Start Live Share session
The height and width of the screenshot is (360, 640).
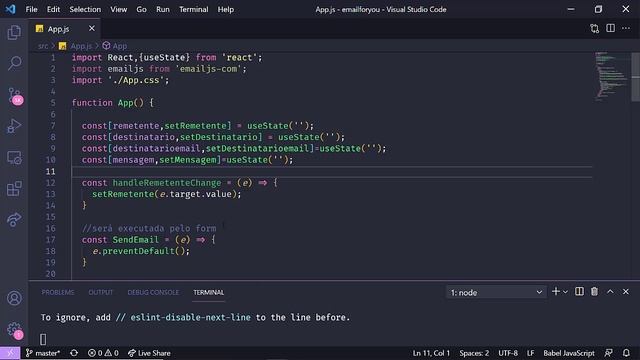pos(149,353)
